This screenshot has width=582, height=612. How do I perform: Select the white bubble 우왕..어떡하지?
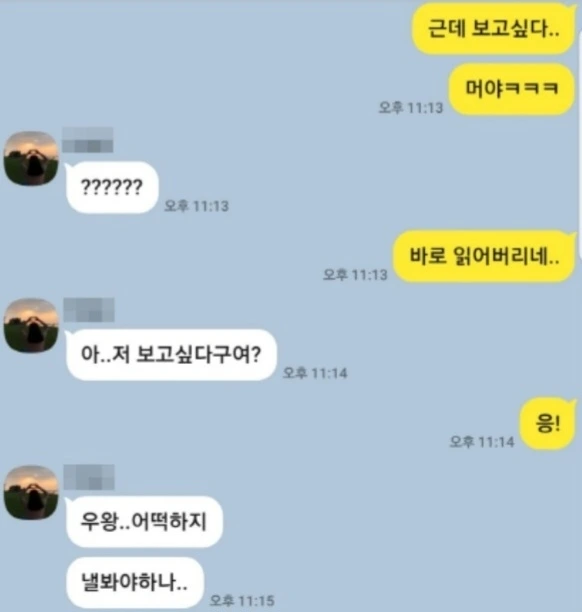(x=144, y=521)
